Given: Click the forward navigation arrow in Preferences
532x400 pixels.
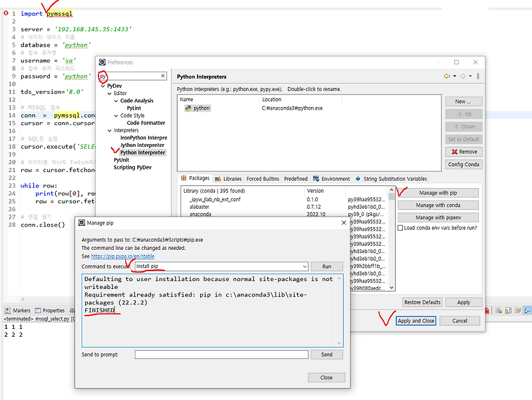Looking at the screenshot, I should coord(463,76).
